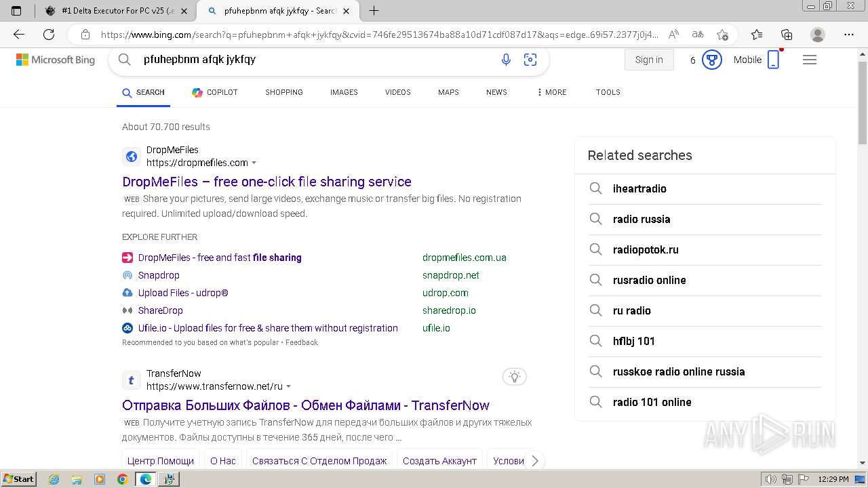The image size is (868, 488).
Task: Open the browser profile icon
Action: click(818, 35)
